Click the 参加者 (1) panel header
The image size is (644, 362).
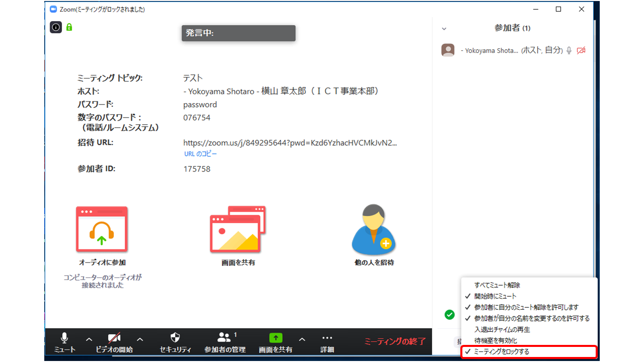[x=512, y=28]
